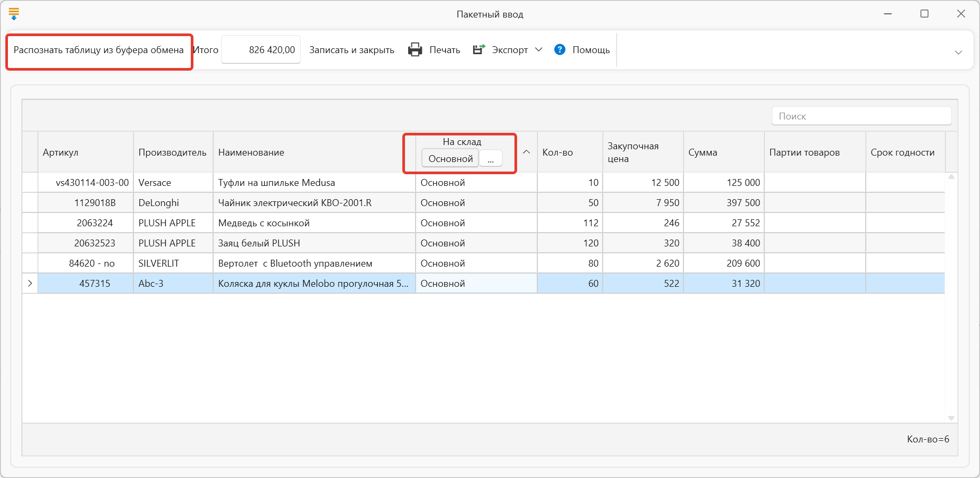Select article 84620 - no cell

click(86, 263)
